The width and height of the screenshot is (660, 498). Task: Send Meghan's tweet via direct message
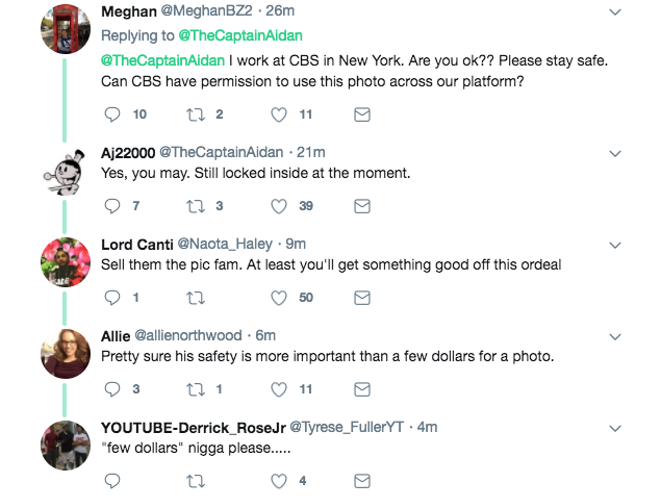tap(363, 115)
